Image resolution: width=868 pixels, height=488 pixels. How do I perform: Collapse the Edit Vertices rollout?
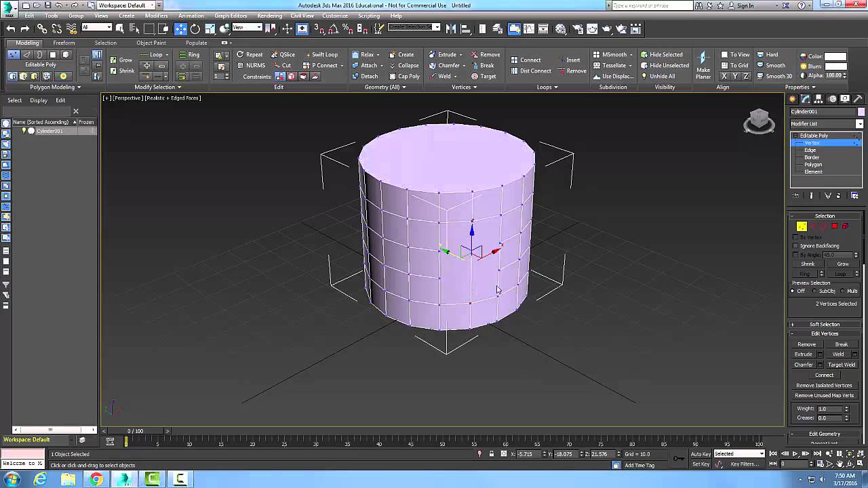[x=825, y=333]
